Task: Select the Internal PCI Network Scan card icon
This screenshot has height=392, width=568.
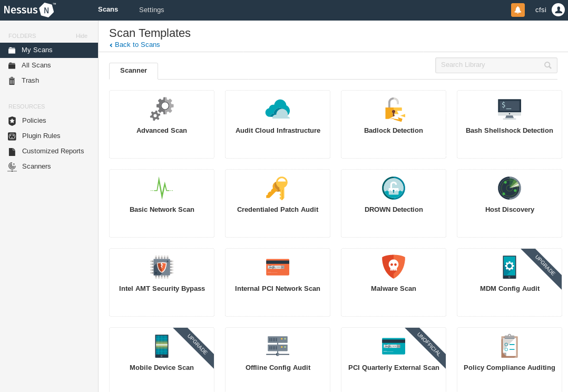Action: click(278, 267)
